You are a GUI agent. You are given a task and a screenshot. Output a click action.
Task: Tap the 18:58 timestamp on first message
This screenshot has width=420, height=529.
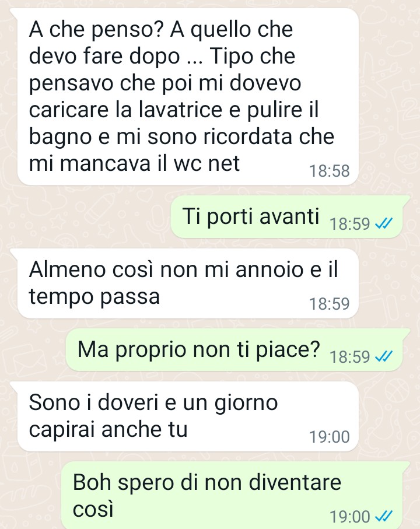[x=329, y=171]
